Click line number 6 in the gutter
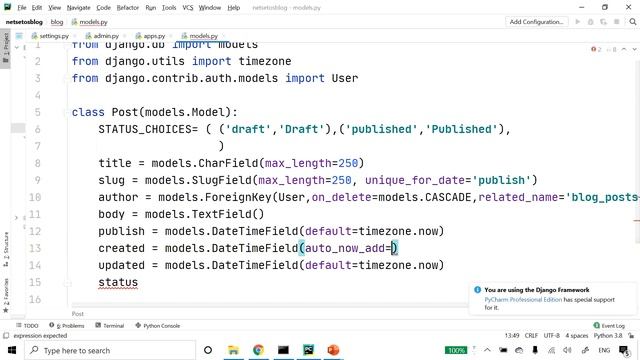Image resolution: width=640 pixels, height=360 pixels. (37, 129)
